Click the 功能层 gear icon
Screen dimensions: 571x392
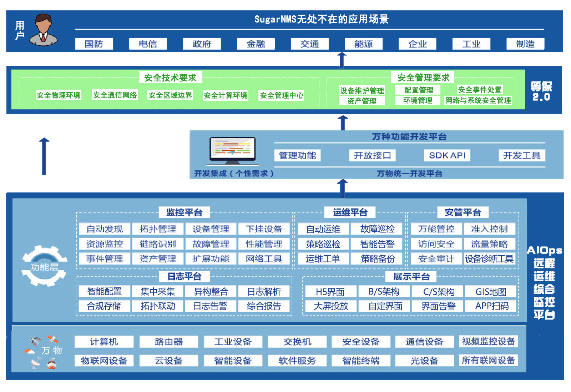(44, 266)
